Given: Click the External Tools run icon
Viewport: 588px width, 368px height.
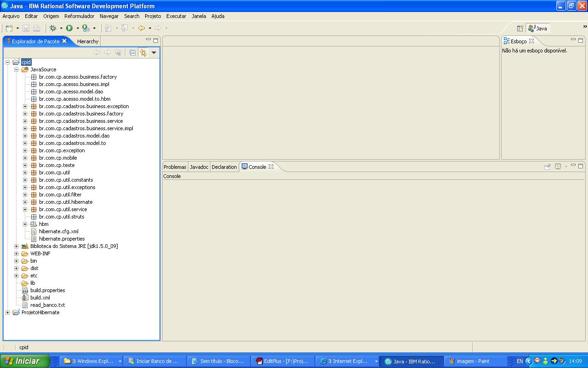Looking at the screenshot, I should pyautogui.click(x=85, y=28).
